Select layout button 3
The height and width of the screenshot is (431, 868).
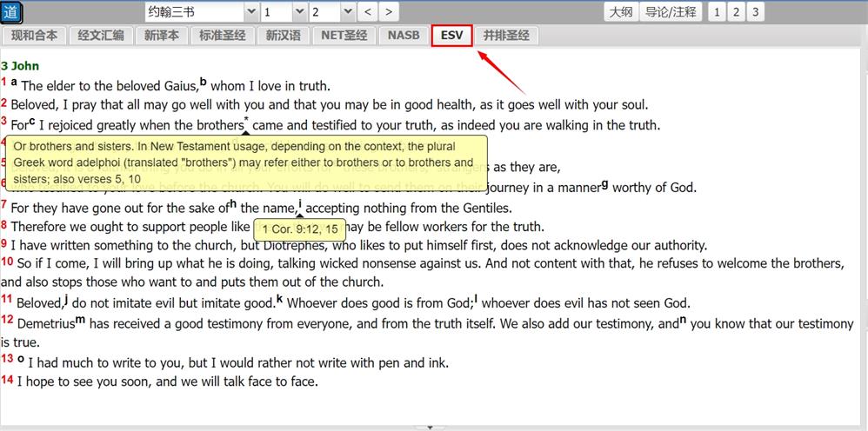click(755, 11)
